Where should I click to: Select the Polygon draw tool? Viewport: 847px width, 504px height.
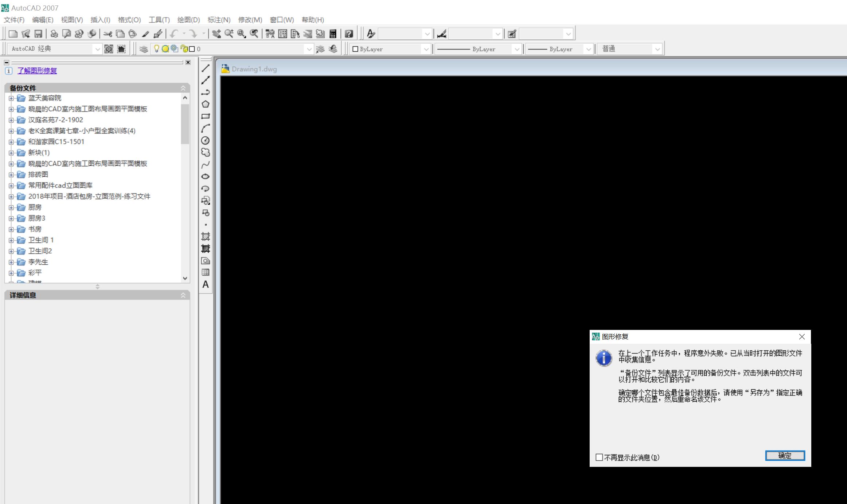206,104
